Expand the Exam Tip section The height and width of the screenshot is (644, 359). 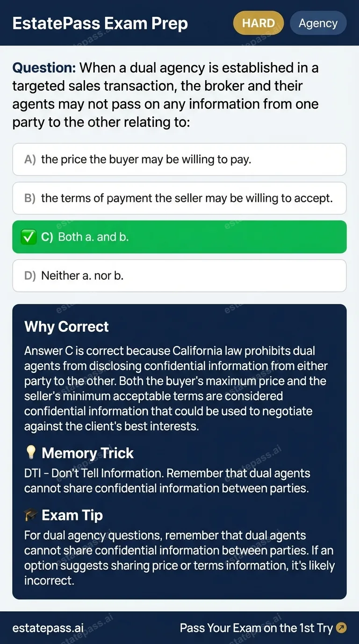click(x=72, y=514)
